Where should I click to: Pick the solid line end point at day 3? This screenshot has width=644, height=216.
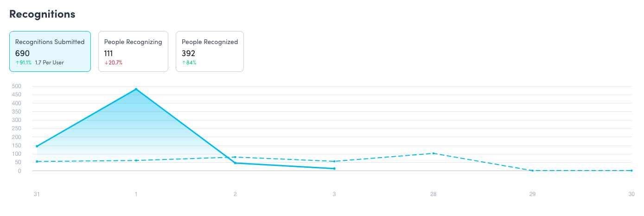click(x=334, y=169)
